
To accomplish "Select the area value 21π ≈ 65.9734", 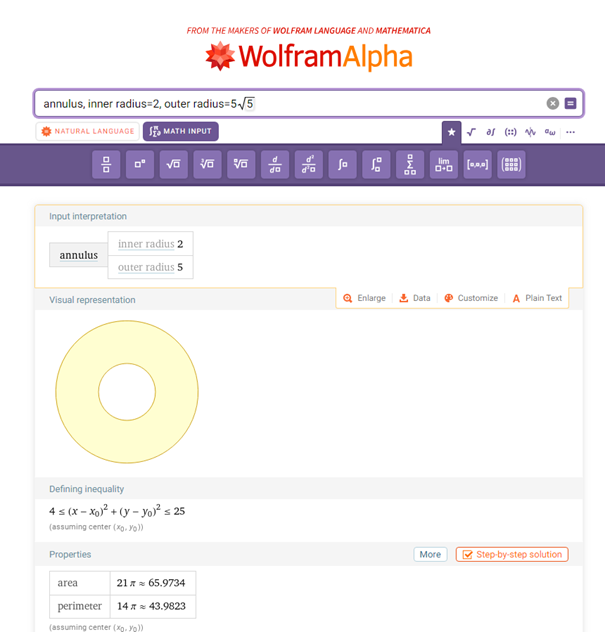I will 151,583.
